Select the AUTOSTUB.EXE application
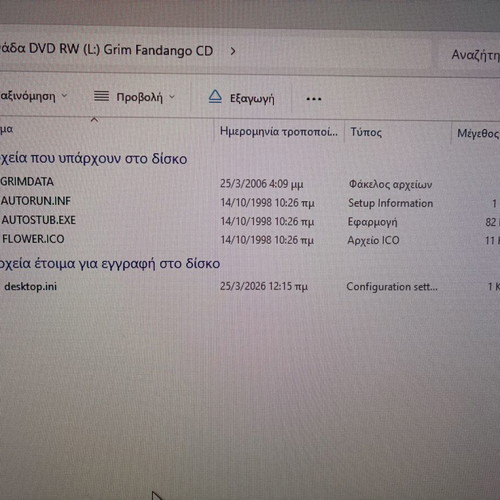 click(38, 220)
